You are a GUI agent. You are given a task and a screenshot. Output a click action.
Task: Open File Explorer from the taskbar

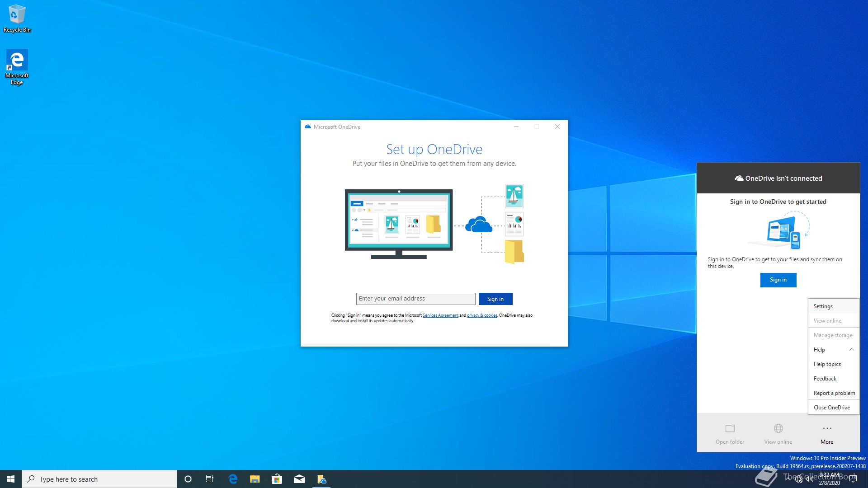255,479
